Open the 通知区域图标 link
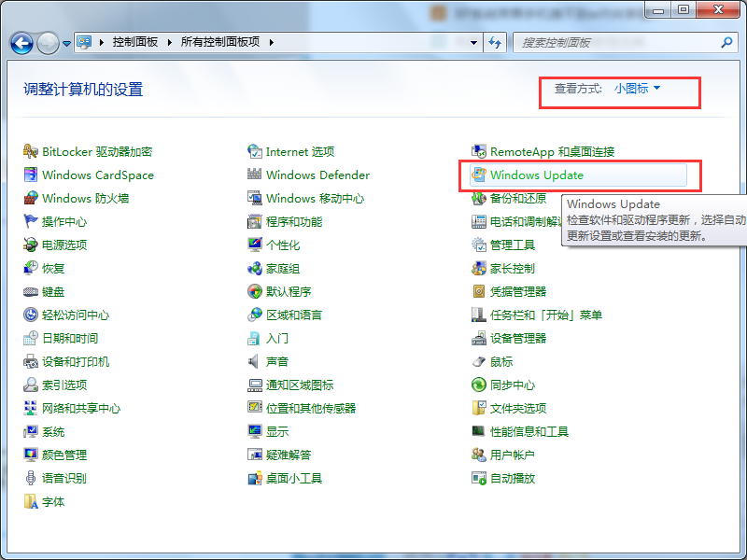Screen dimensions: 747x560 (x=300, y=385)
